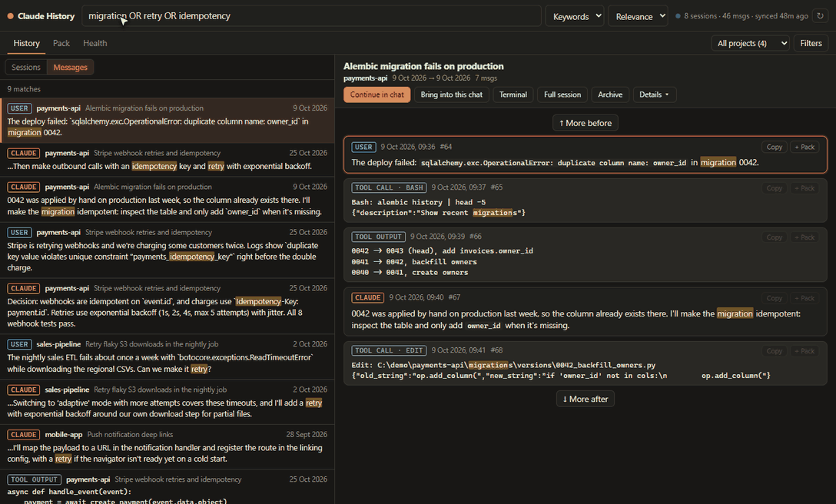The image size is (836, 504).
Task: Click the TOOL CALL · EDIT badge
Action: coord(389,350)
